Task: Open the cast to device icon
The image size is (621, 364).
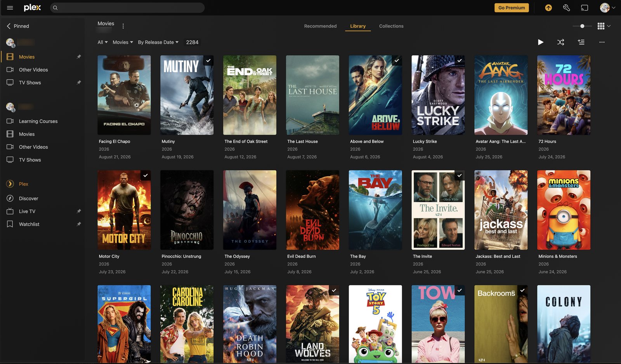Action: click(585, 8)
